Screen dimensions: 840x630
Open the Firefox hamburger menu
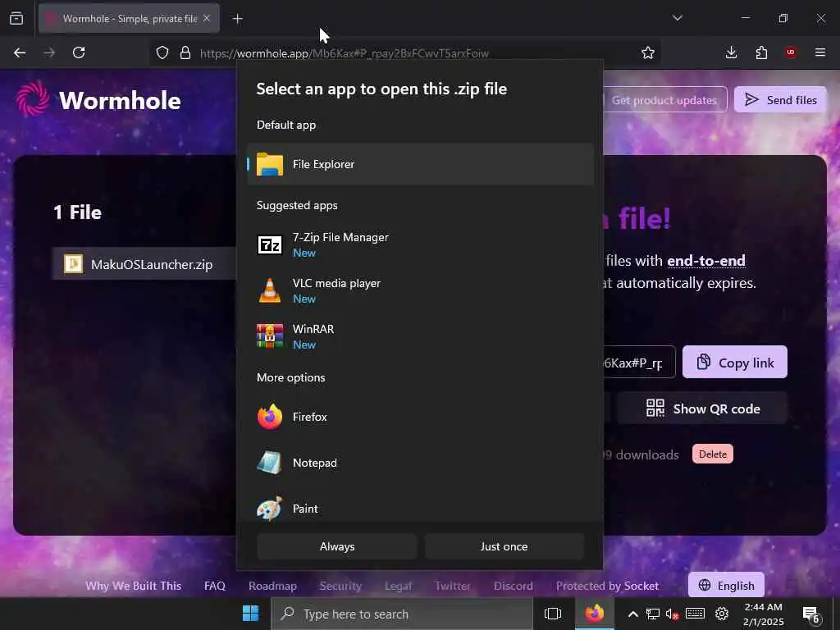pyautogui.click(x=820, y=52)
